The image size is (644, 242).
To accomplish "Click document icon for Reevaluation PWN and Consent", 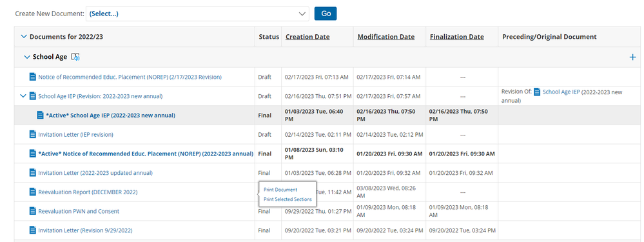I will point(33,211).
